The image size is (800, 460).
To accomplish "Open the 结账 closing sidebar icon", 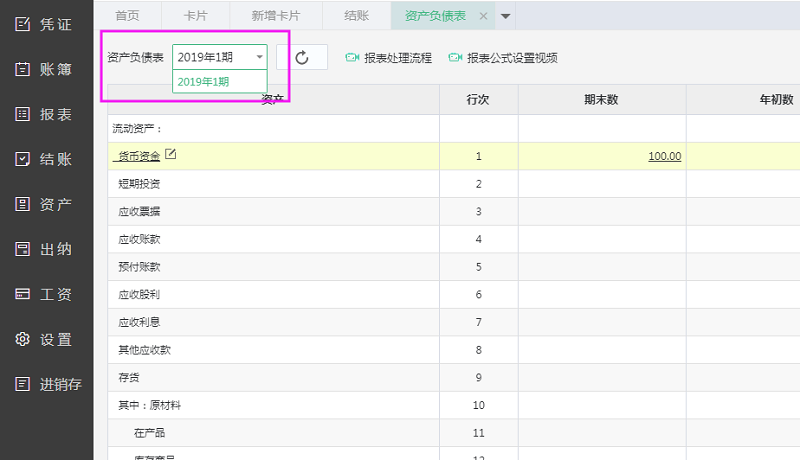I will coord(23,159).
